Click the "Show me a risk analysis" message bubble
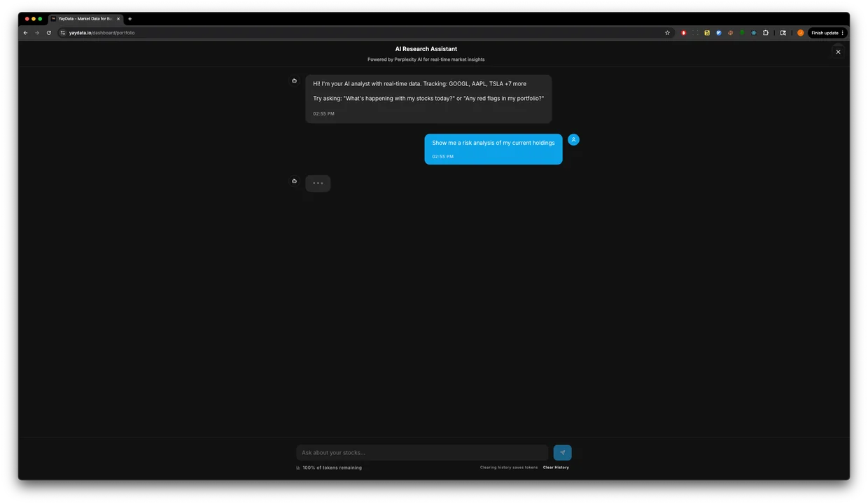868x504 pixels. coord(493,148)
